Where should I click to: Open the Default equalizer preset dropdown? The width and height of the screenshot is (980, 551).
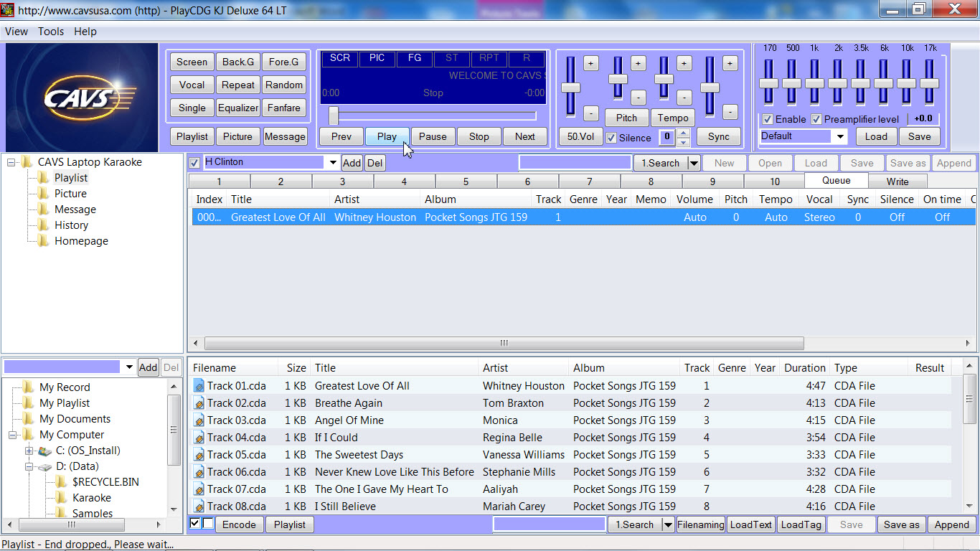[840, 136]
